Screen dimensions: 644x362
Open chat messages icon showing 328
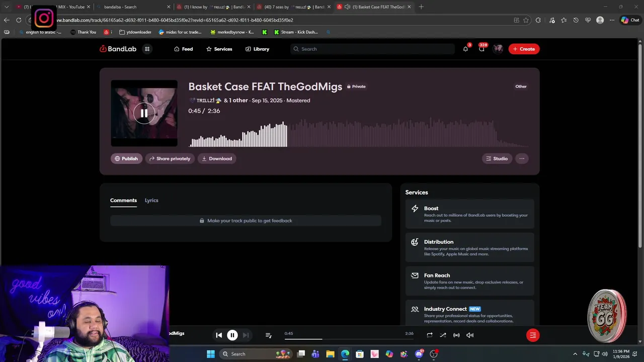[481, 49]
